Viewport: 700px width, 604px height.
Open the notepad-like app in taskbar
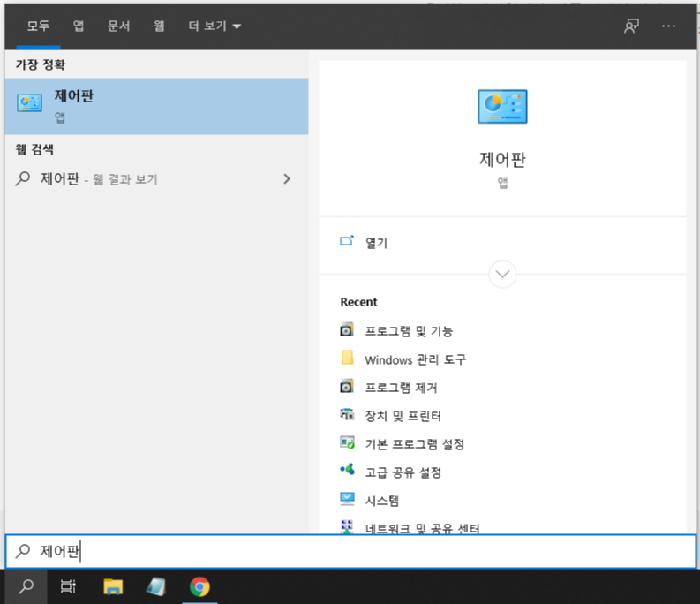[156, 586]
